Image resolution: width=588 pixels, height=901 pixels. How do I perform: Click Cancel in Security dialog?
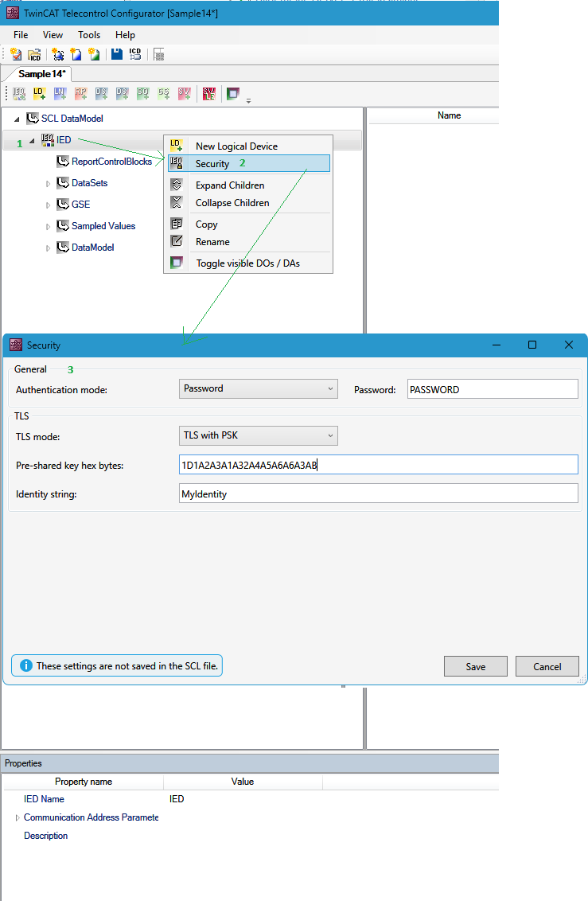pos(547,666)
